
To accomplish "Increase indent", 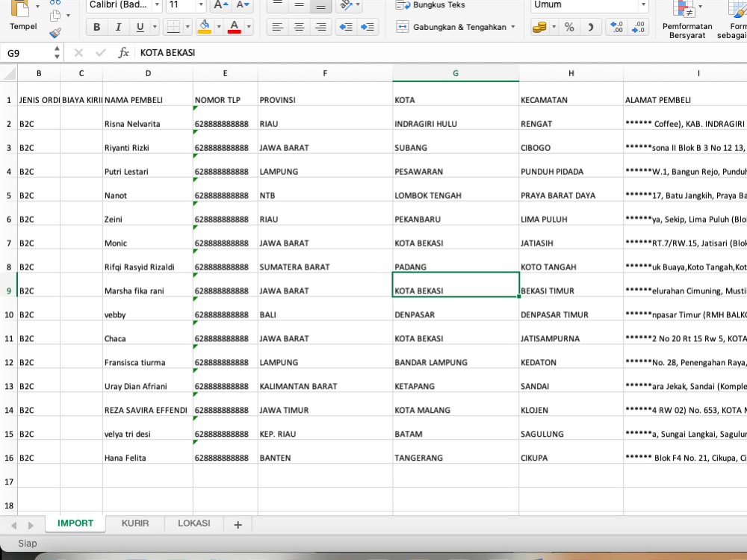I will (x=368, y=27).
